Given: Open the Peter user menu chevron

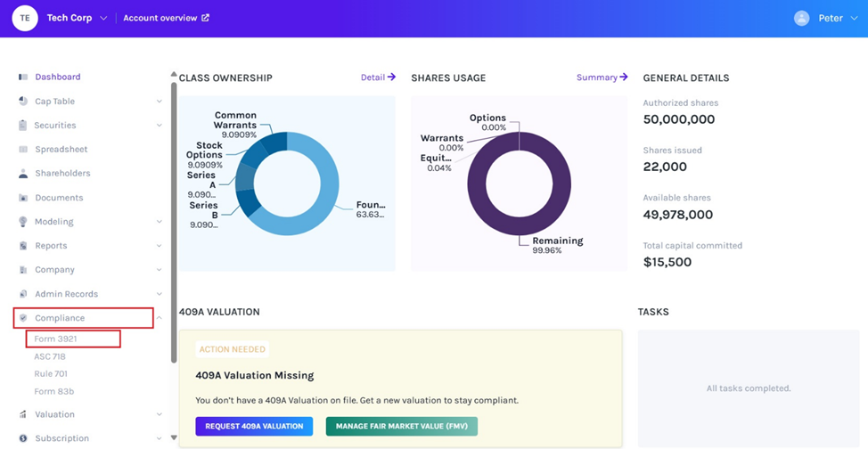Looking at the screenshot, I should coord(855,19).
